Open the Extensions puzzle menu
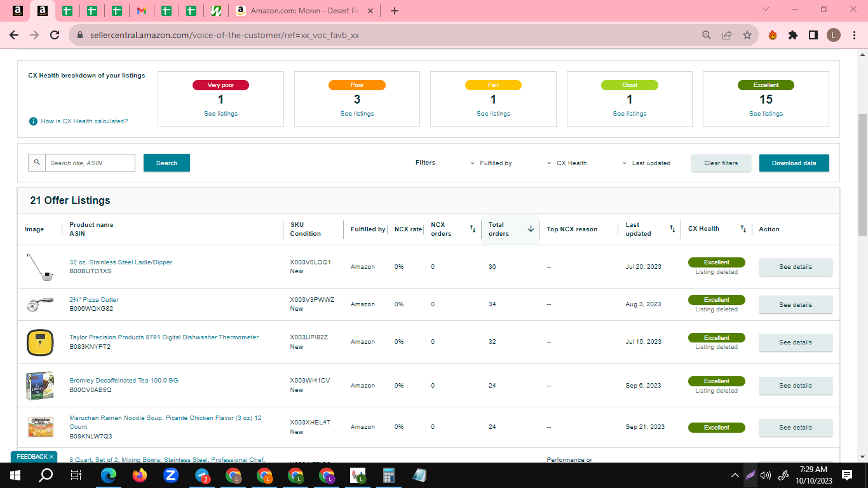 coord(793,35)
